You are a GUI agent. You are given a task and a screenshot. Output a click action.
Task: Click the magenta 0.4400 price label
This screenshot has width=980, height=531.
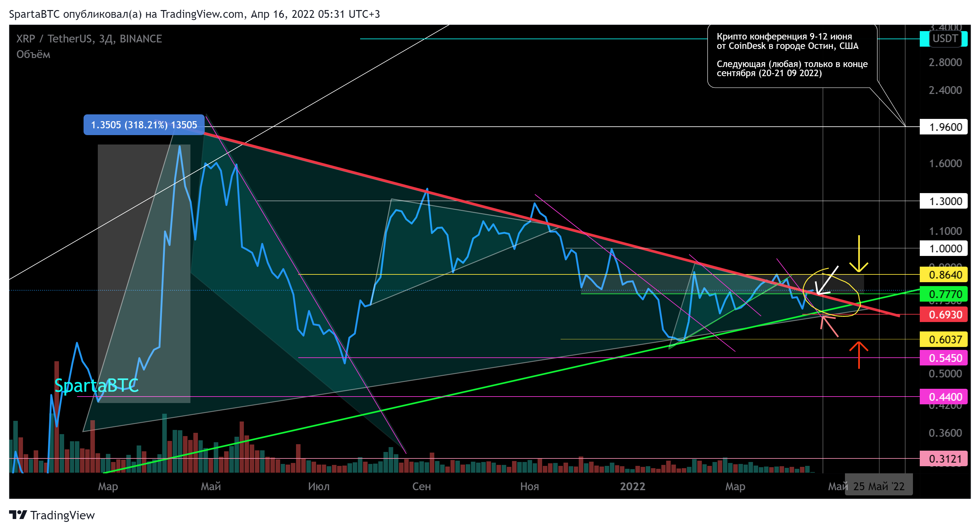943,397
